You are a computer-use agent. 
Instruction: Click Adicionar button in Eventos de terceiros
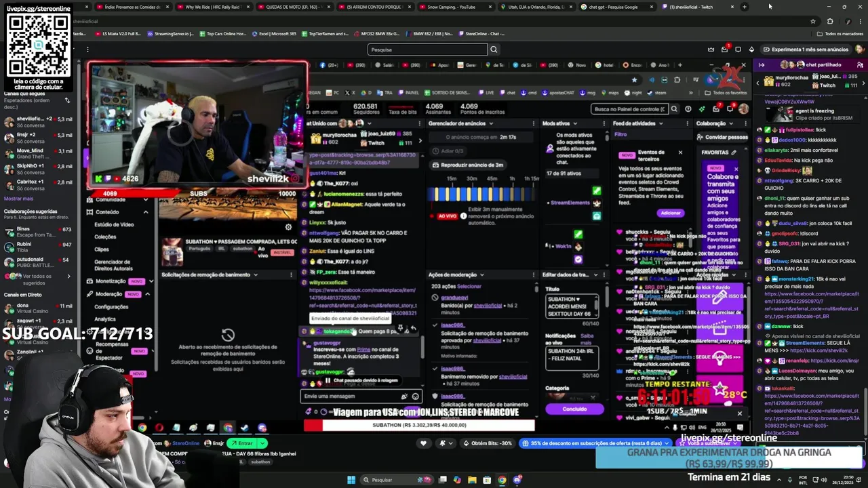click(670, 213)
